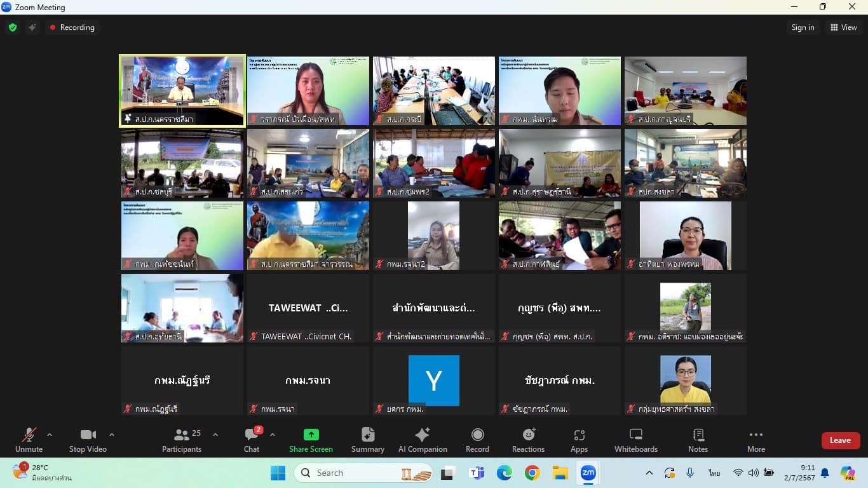868x488 pixels.
Task: Select the กุญชร (พือ) สพท. participant tile
Action: pyautogui.click(x=560, y=308)
